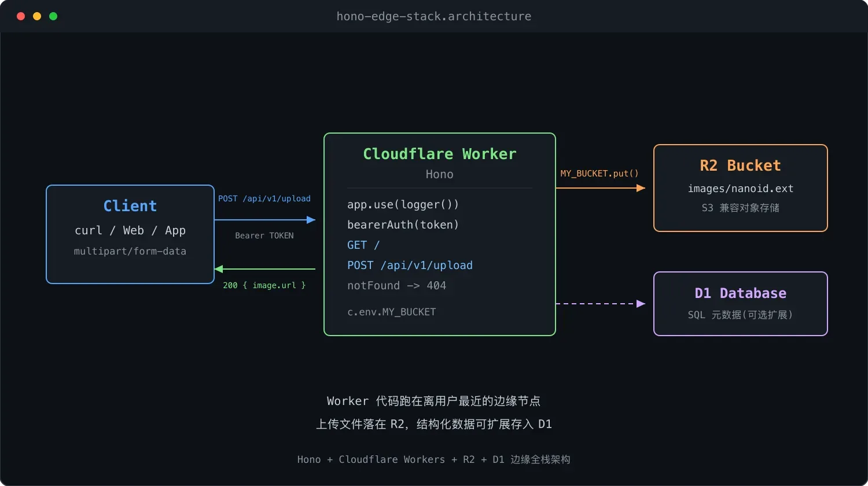The image size is (868, 486).
Task: Click the "bearerAuth(token)" line
Action: click(403, 224)
